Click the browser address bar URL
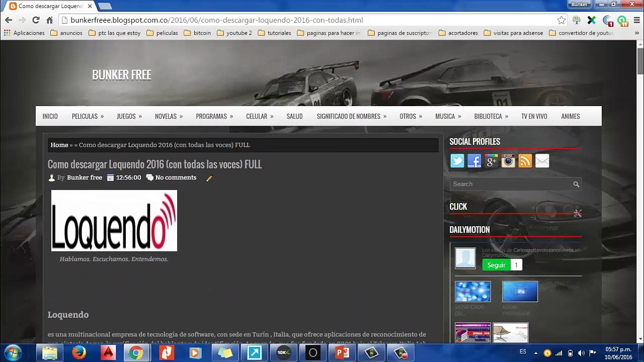The image size is (644, 362). [x=217, y=20]
